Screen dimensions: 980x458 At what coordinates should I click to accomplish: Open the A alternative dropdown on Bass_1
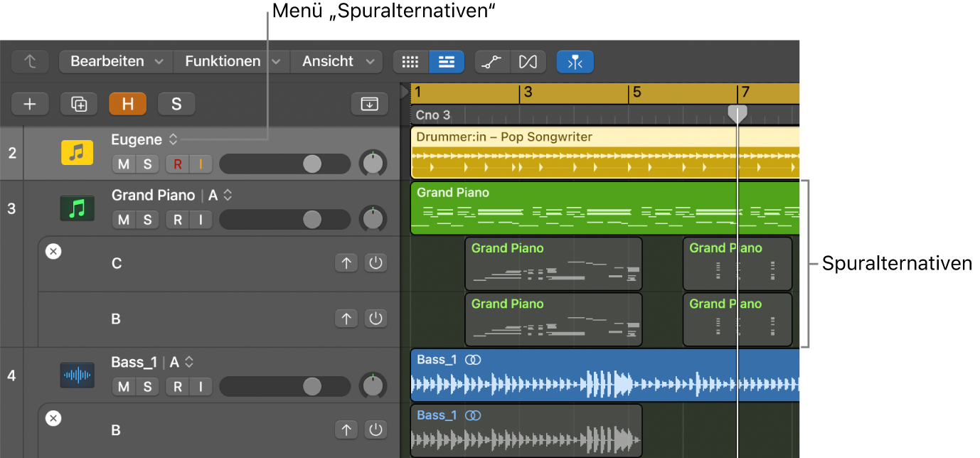tap(188, 361)
